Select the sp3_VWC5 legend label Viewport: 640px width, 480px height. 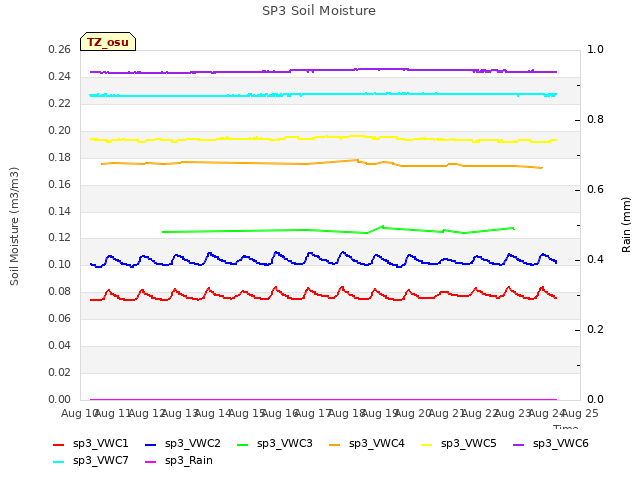(x=469, y=444)
